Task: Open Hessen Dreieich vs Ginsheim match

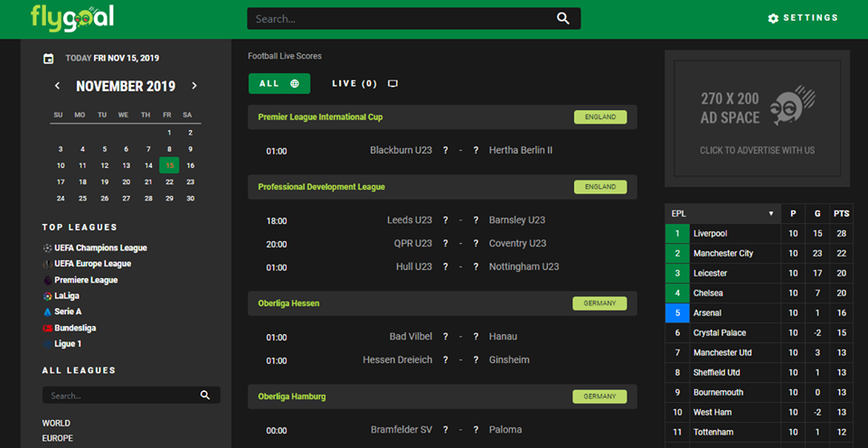Action: coord(442,360)
